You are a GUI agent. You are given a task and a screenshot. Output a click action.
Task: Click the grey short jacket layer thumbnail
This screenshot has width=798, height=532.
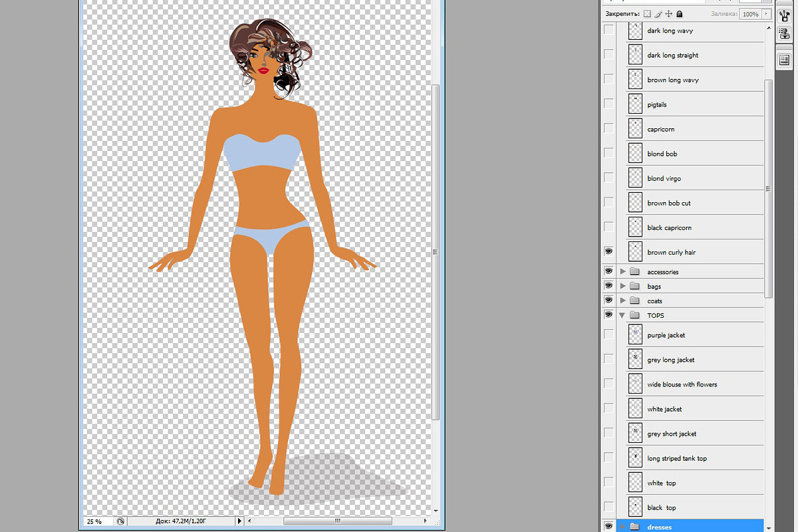point(636,434)
